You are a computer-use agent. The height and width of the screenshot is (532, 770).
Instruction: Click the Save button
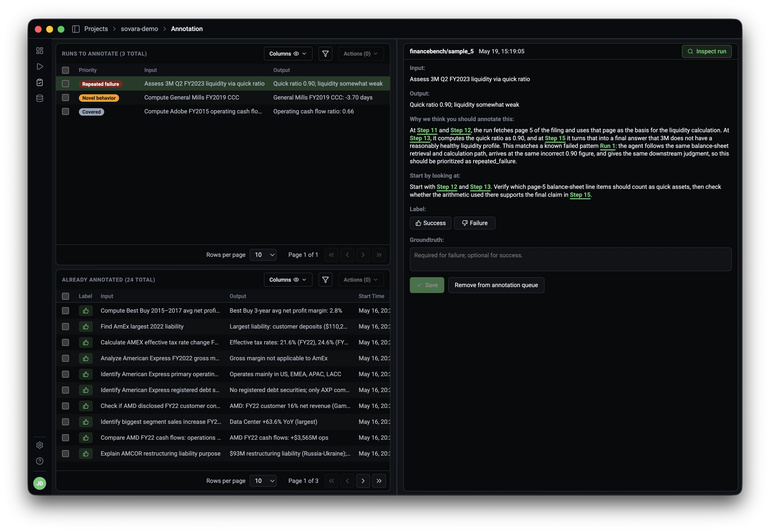[427, 285]
